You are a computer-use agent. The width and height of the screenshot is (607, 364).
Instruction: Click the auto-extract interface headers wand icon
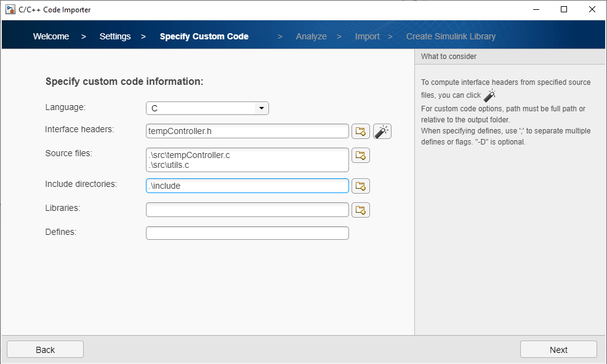pyautogui.click(x=382, y=131)
